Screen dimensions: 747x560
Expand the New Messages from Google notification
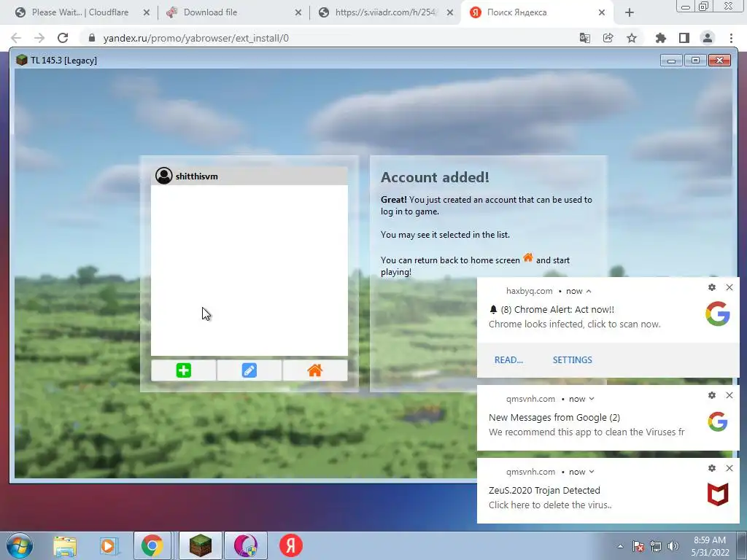pyautogui.click(x=591, y=399)
